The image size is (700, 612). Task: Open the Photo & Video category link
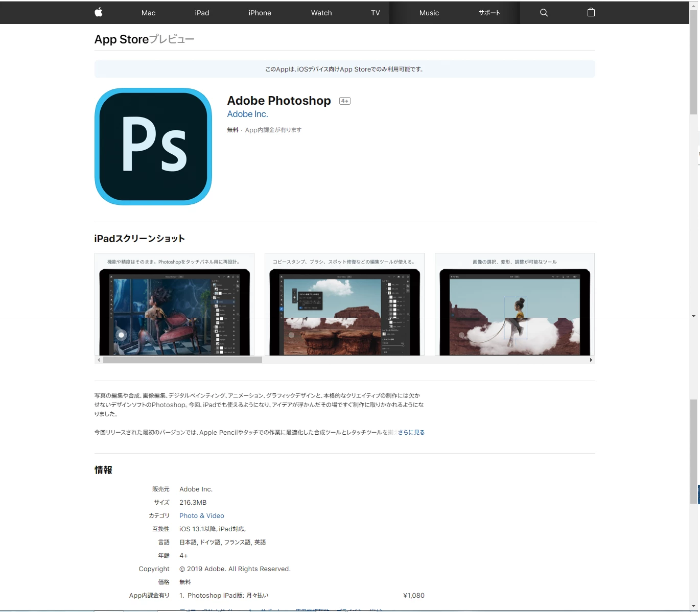coord(202,516)
